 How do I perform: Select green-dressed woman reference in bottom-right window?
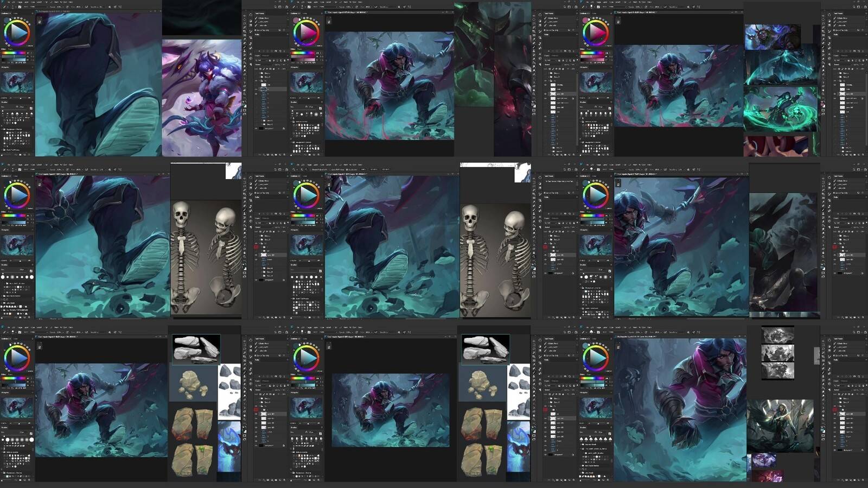pyautogui.click(x=780, y=426)
